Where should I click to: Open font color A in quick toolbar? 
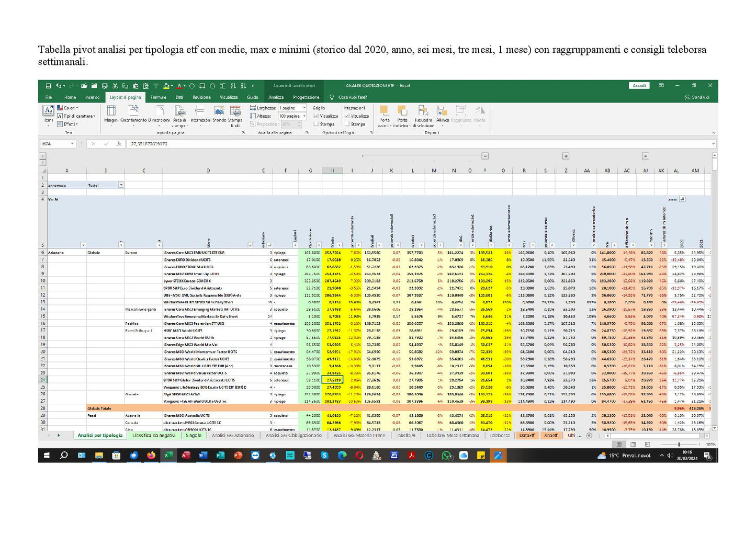click(x=179, y=86)
